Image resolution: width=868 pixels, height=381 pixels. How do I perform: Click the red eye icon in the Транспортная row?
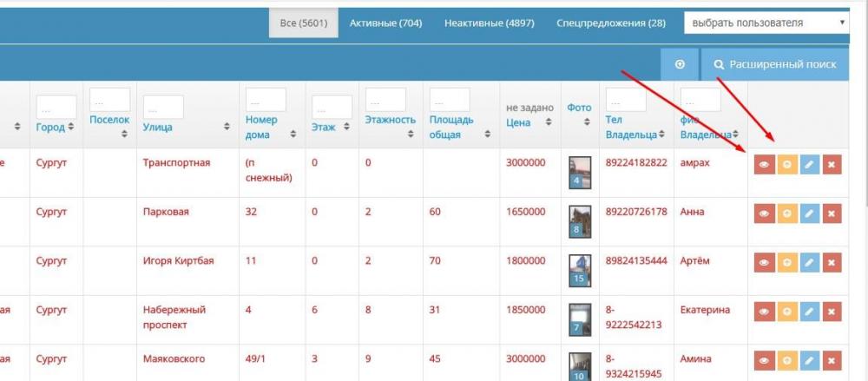tap(764, 165)
